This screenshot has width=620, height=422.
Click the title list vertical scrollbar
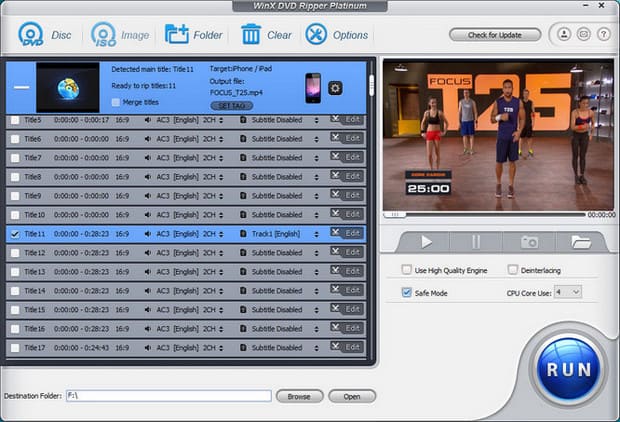tap(371, 85)
